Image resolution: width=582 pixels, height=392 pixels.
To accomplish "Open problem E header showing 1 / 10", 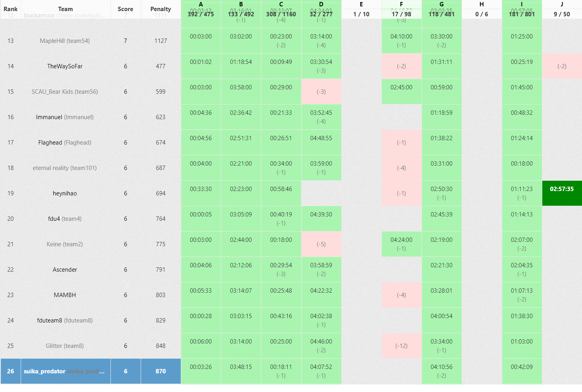I will (x=361, y=10).
